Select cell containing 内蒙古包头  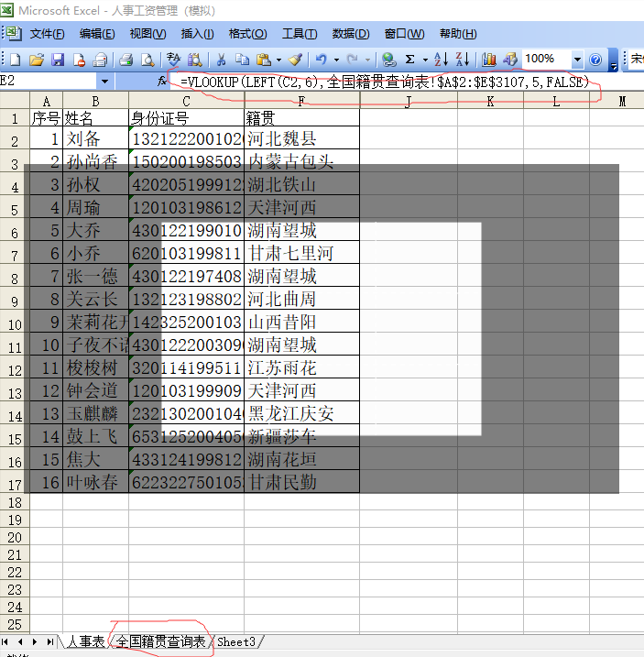pyautogui.click(x=301, y=161)
